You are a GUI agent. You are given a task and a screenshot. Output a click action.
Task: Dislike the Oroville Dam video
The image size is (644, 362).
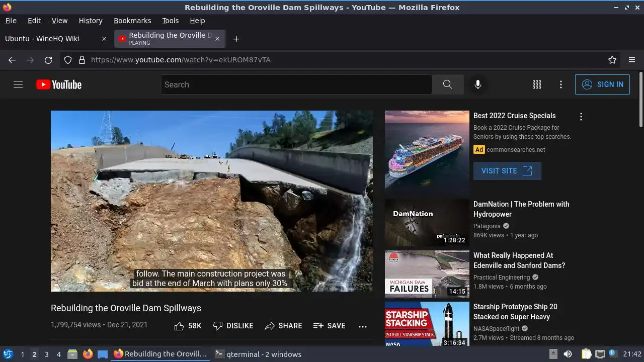(x=233, y=326)
